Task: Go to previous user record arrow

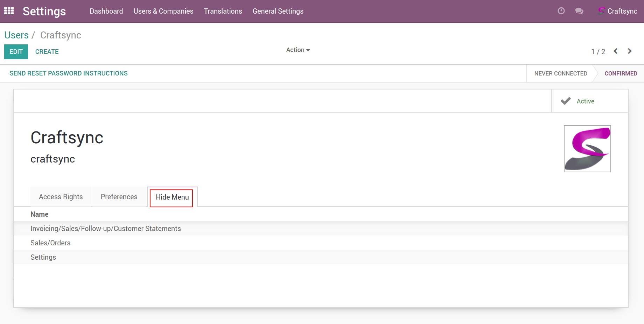Action: click(616, 51)
